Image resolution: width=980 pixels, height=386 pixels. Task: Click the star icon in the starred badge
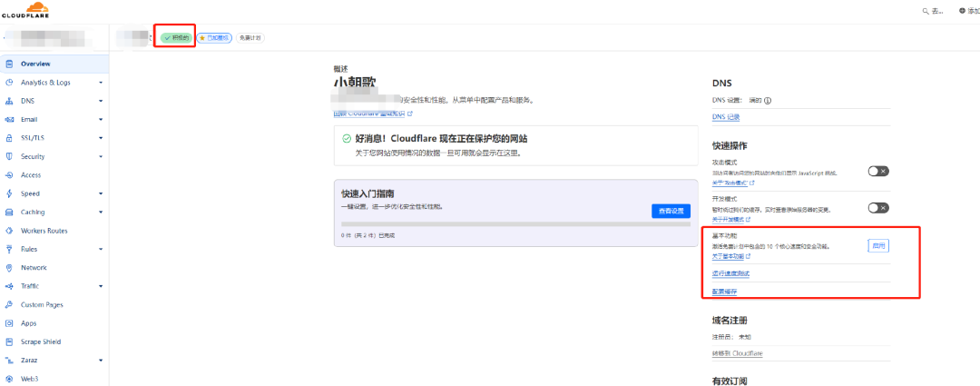point(201,37)
